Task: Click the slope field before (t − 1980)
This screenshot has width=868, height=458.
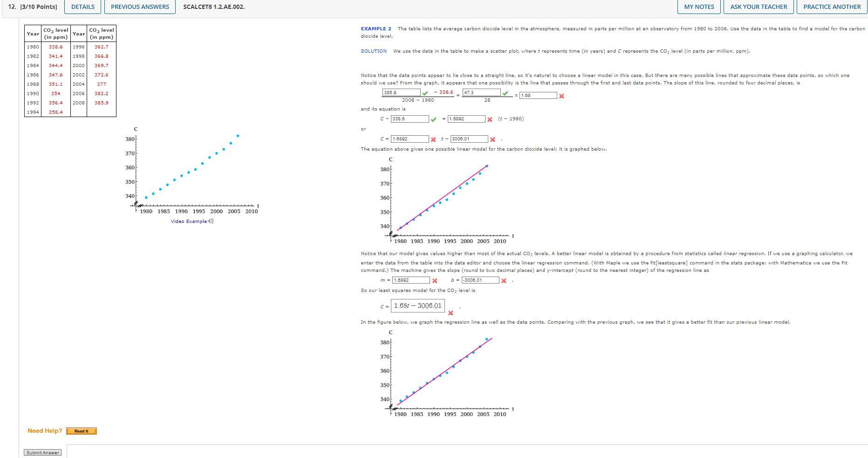Action: pos(466,119)
